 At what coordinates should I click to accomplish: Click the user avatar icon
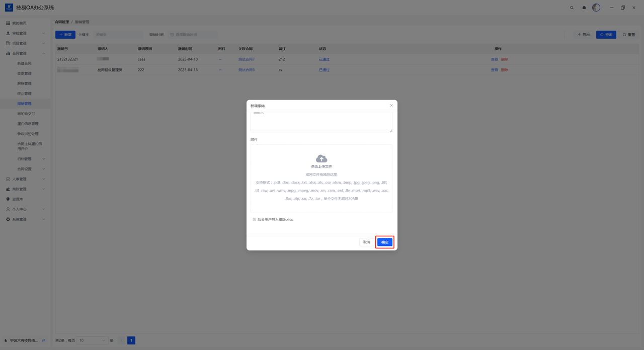(596, 8)
